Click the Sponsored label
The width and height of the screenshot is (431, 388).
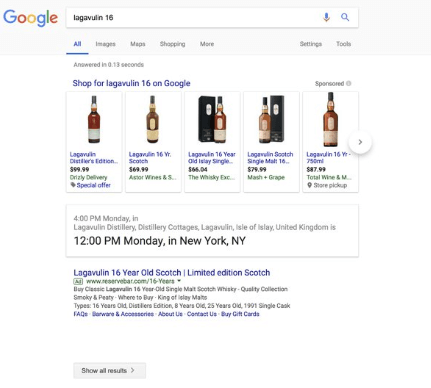[329, 83]
